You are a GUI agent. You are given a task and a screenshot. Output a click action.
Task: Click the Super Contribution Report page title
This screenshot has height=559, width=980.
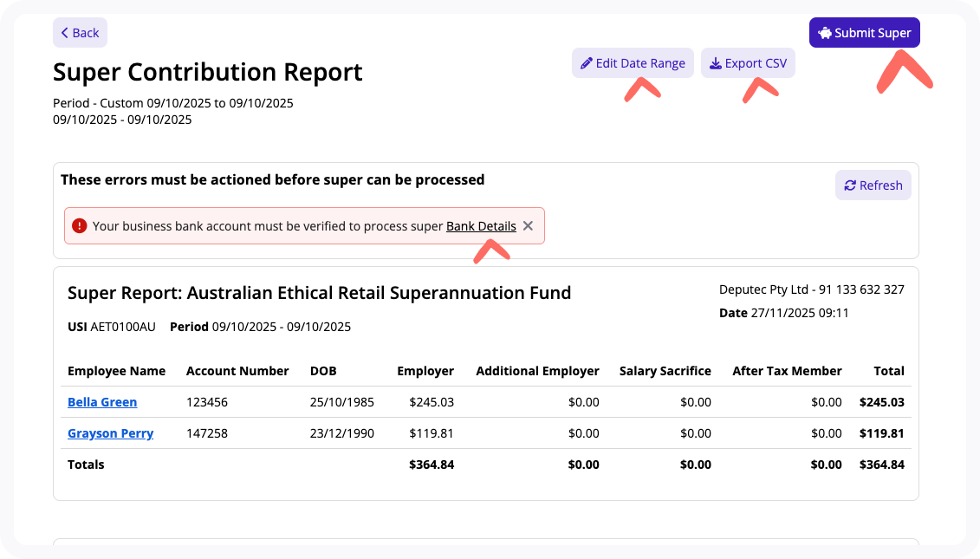[x=208, y=72]
